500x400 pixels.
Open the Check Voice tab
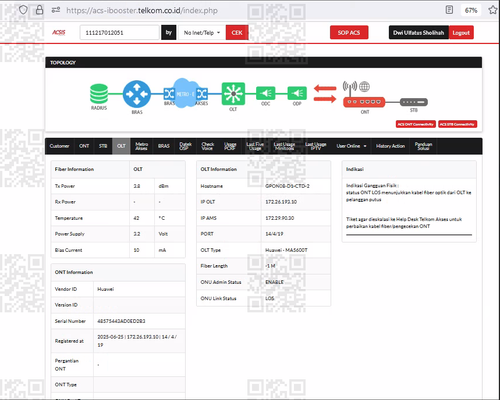tap(207, 146)
